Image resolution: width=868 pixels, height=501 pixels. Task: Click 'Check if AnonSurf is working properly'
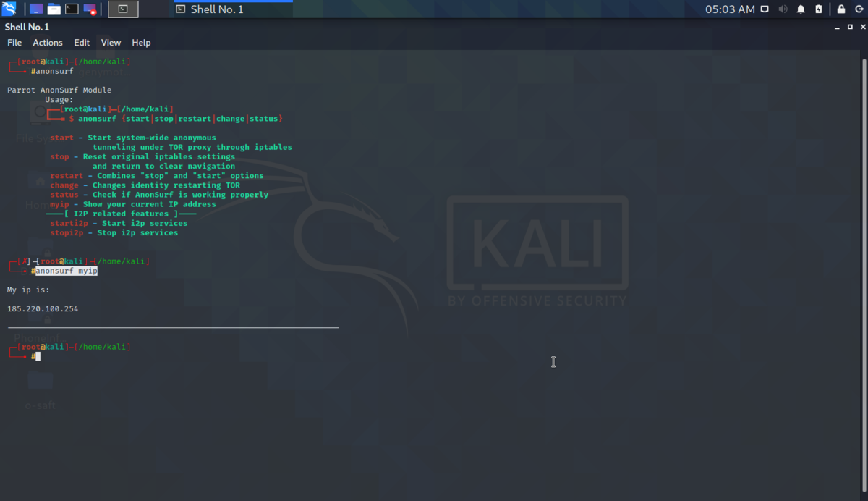point(180,195)
